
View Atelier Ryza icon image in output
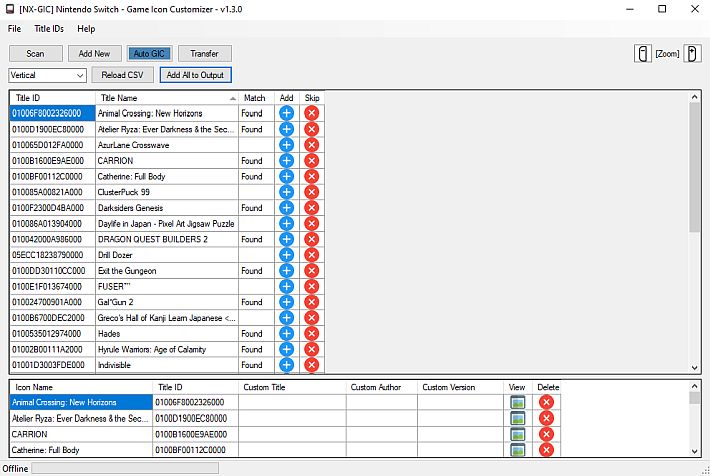coord(518,418)
